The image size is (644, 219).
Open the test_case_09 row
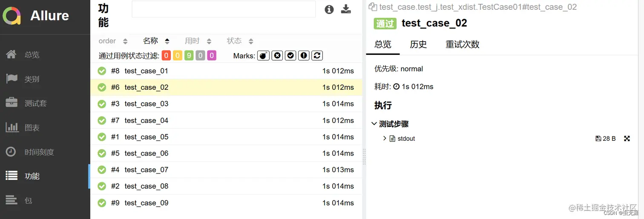click(226, 203)
